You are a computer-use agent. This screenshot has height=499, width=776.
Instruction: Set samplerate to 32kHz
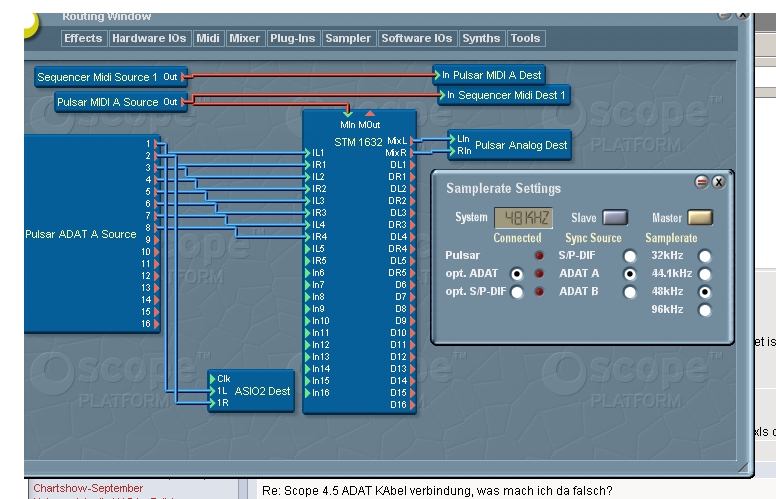point(705,256)
